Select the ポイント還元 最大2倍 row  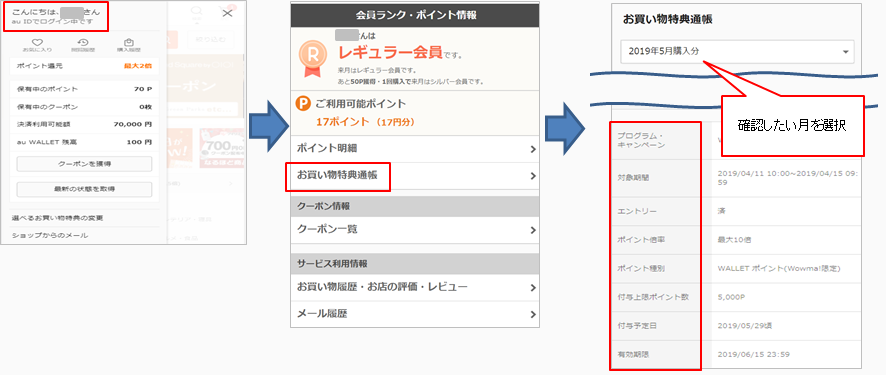(84, 66)
